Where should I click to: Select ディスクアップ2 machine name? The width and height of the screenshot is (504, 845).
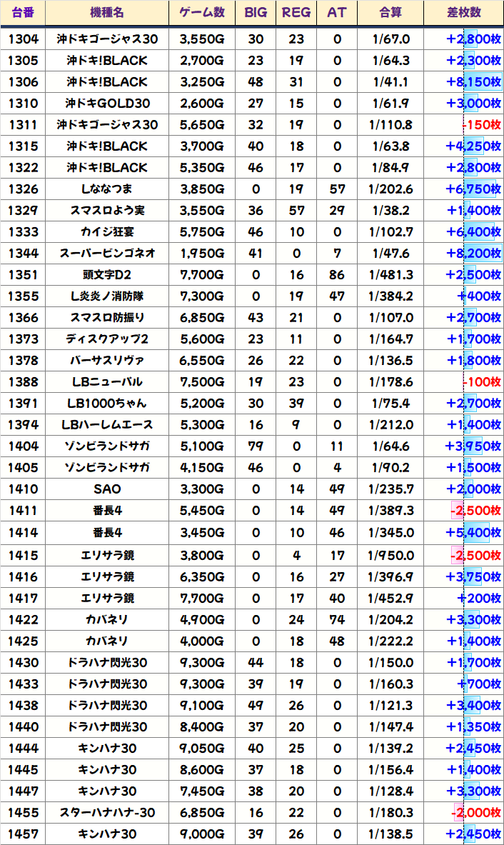[107, 339]
